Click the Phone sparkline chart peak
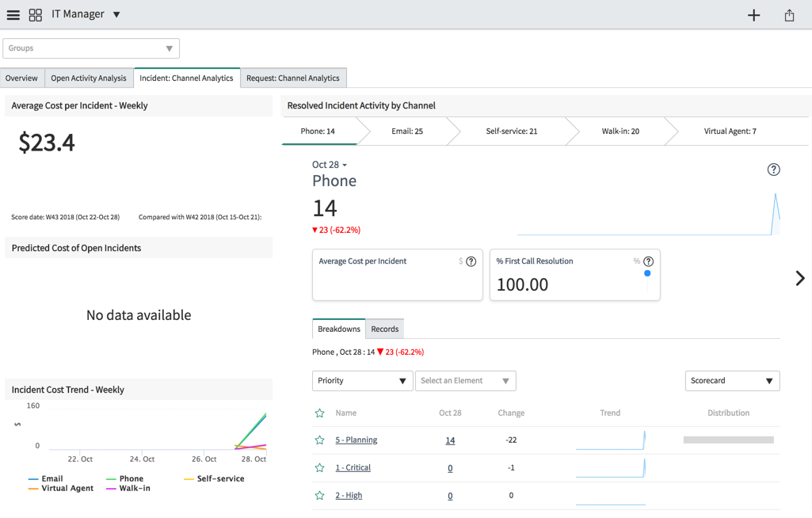The width and height of the screenshot is (812, 518). click(776, 196)
